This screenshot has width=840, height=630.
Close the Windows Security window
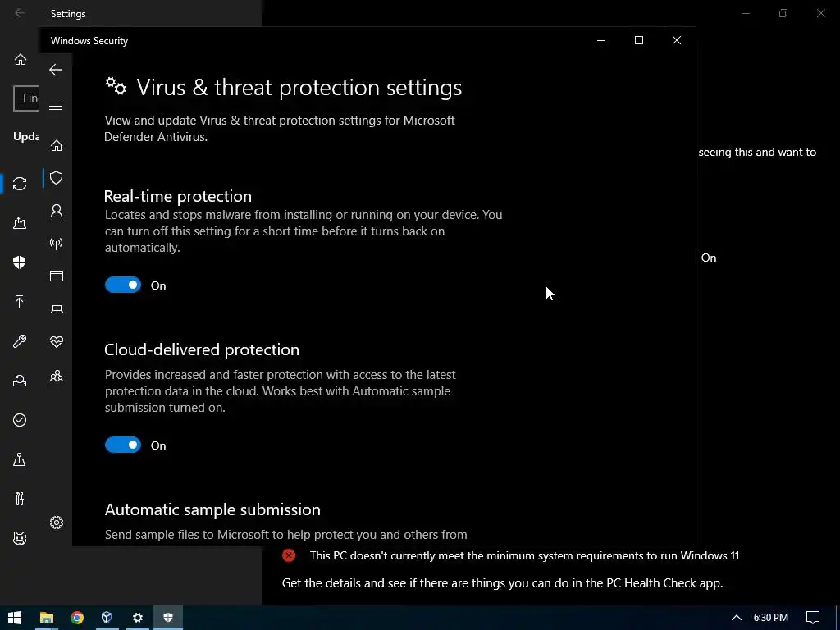[677, 40]
